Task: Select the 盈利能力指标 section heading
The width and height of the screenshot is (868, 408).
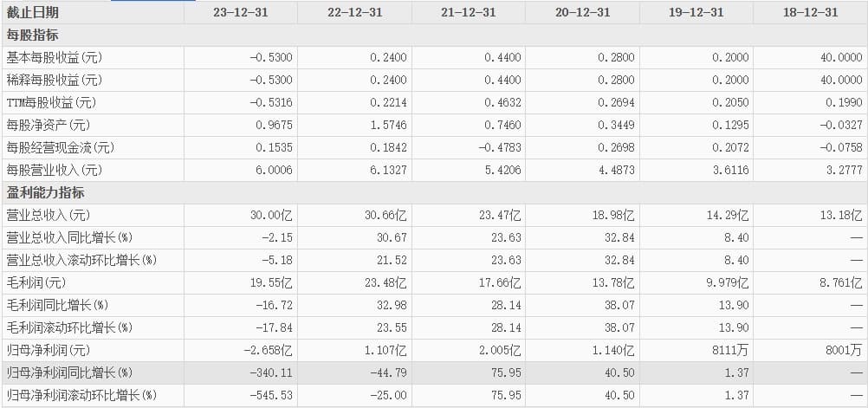Action: coord(45,192)
